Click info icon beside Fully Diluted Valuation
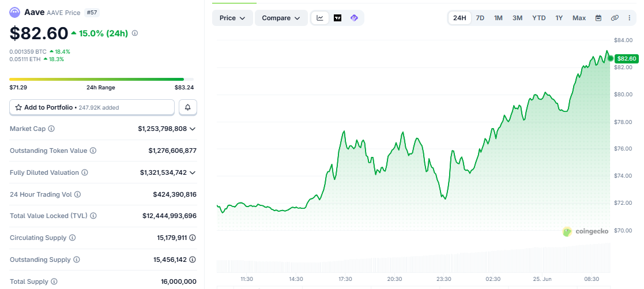Image resolution: width=644 pixels, height=289 pixels. coord(85,172)
